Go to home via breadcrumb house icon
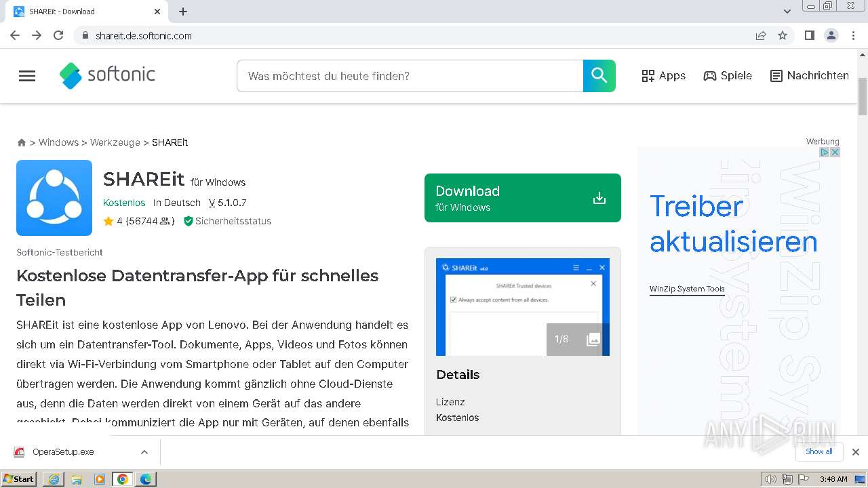Image resolution: width=868 pixels, height=488 pixels. tap(22, 142)
